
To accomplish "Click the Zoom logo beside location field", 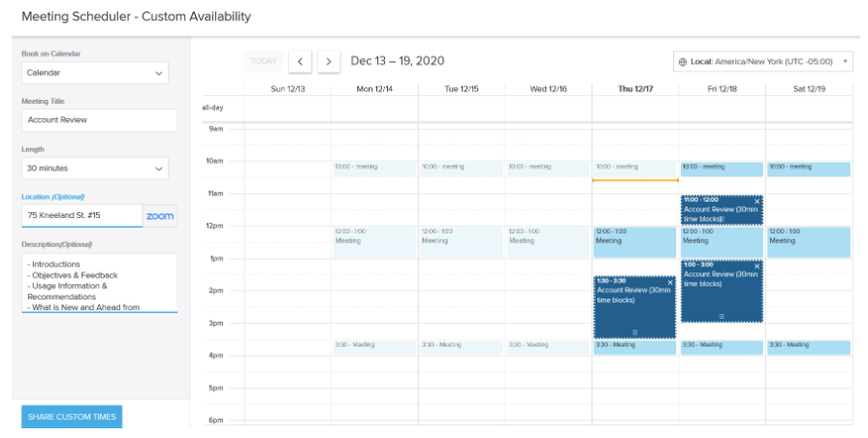I will (160, 216).
